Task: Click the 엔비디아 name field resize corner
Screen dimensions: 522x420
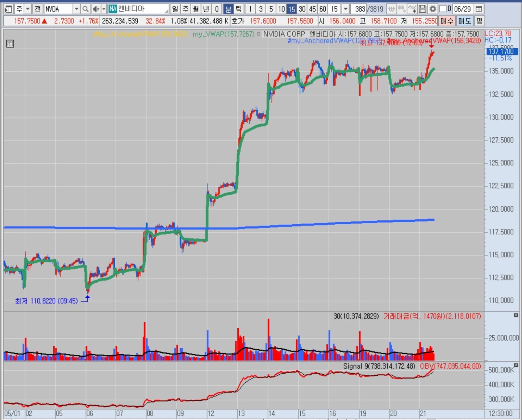Action: [167, 11]
